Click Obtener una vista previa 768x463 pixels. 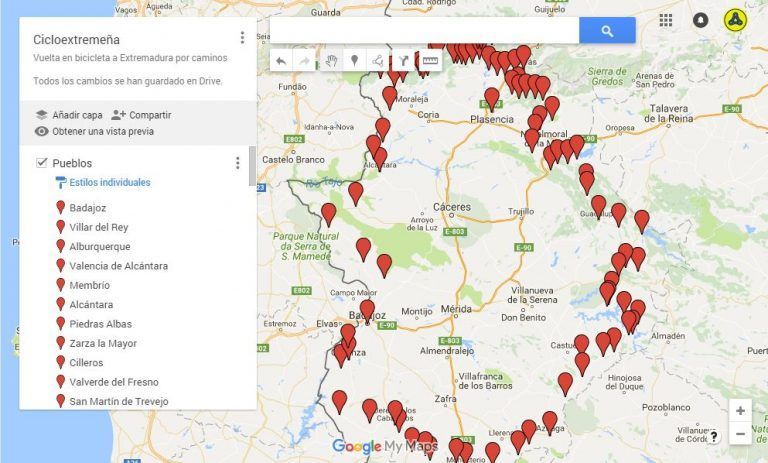tap(95, 131)
